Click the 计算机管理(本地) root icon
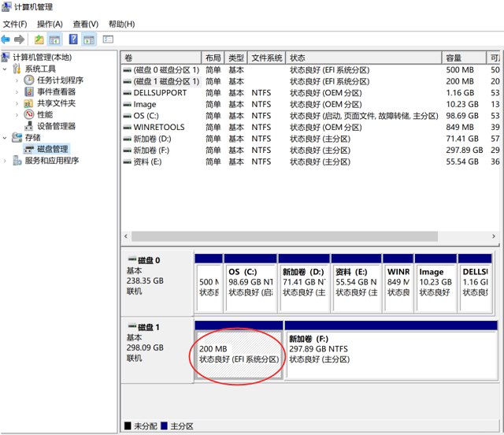Screen dimensions: 504x435 coord(6,58)
